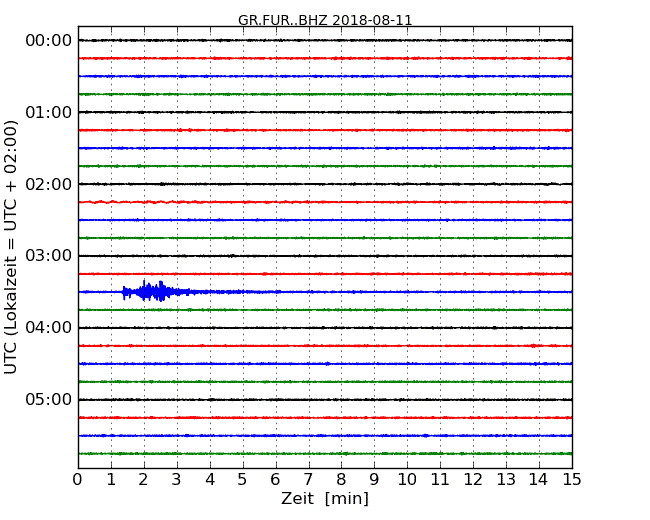Click the x-axis tick label 8
Viewport: 650px width, 520px height.
[x=341, y=480]
